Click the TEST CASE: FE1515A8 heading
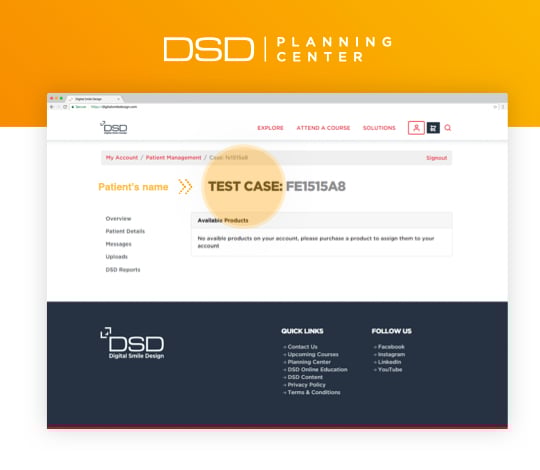 [x=277, y=186]
